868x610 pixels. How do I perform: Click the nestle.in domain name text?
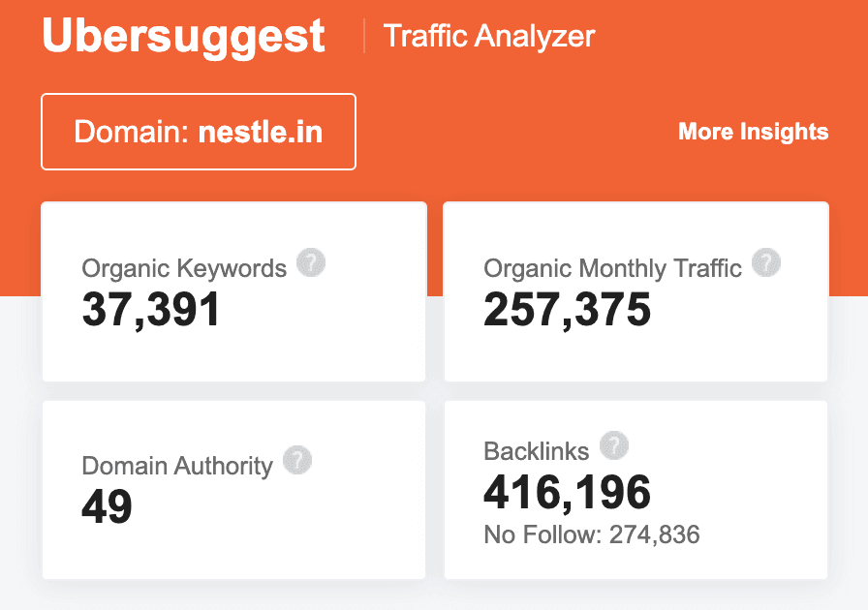pyautogui.click(x=260, y=132)
